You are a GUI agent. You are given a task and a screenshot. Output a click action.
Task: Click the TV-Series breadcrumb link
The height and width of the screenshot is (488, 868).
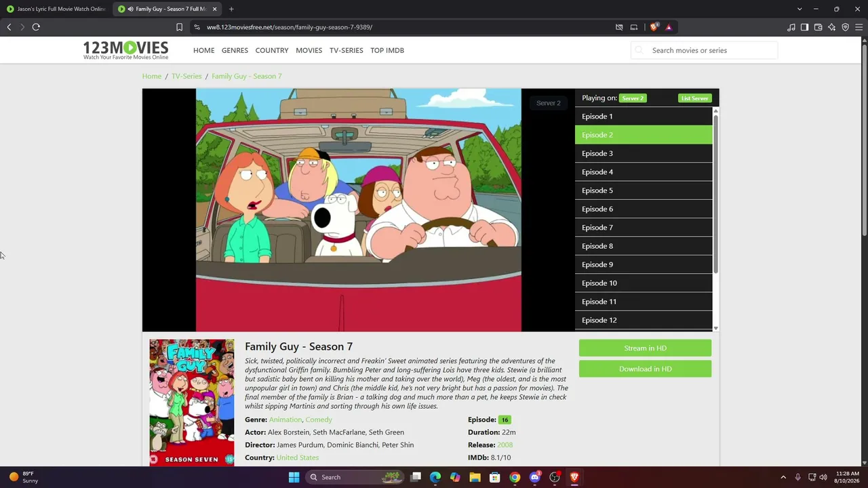(x=186, y=76)
